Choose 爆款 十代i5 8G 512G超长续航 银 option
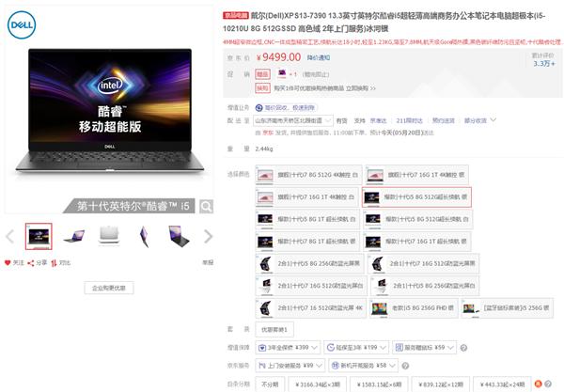 [416, 197]
